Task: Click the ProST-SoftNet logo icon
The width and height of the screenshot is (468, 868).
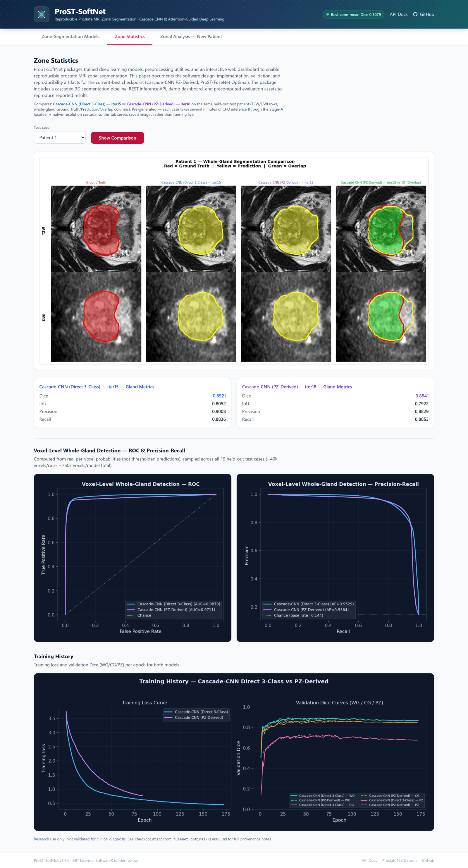Action: tap(42, 14)
